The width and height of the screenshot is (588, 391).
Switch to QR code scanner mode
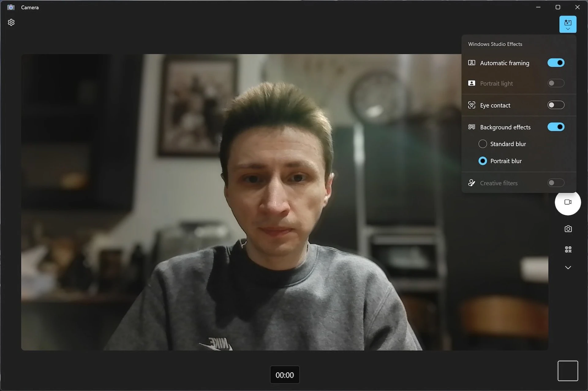click(568, 250)
